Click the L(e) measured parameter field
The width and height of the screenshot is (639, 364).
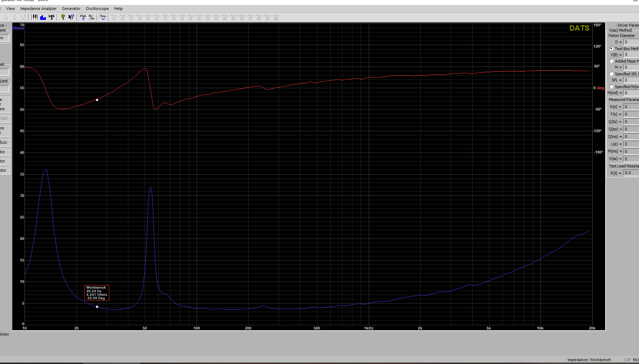click(x=631, y=144)
